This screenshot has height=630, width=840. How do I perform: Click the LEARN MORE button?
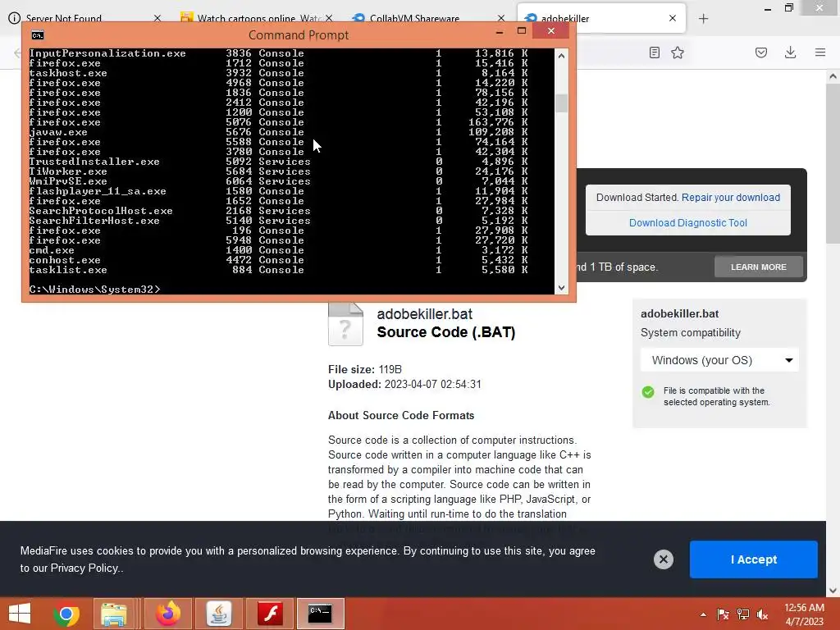(759, 267)
